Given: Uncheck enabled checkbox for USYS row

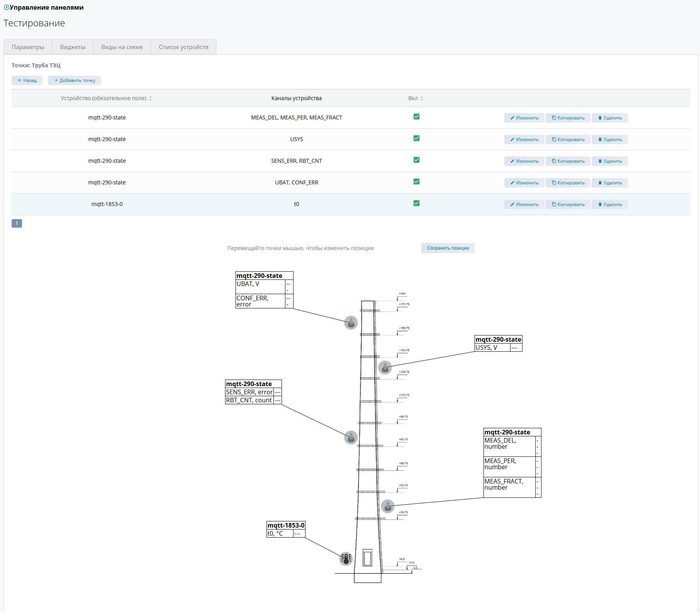Looking at the screenshot, I should [417, 138].
